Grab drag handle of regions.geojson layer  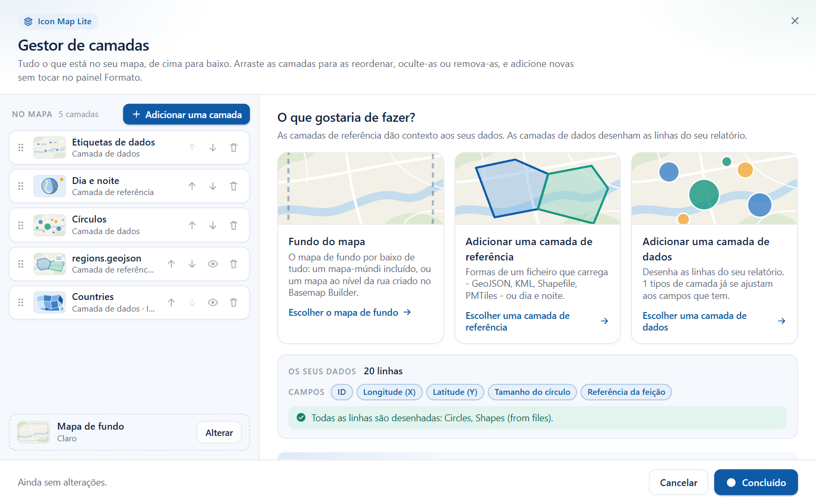click(21, 264)
